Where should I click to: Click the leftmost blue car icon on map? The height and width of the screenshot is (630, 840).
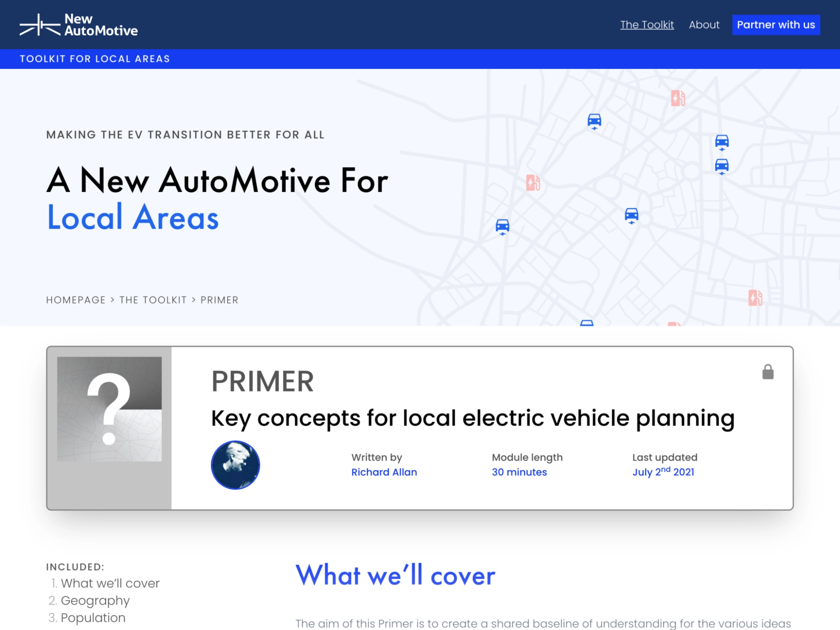click(502, 227)
